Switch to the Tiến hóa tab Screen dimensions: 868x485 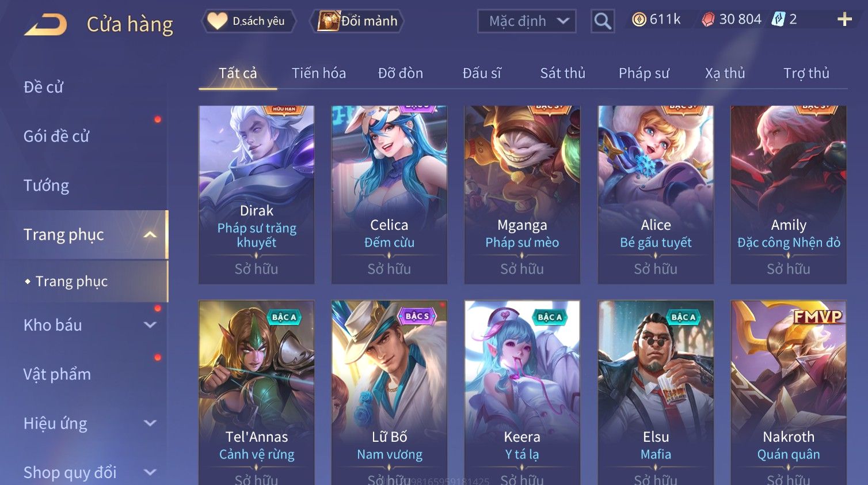[x=318, y=73]
